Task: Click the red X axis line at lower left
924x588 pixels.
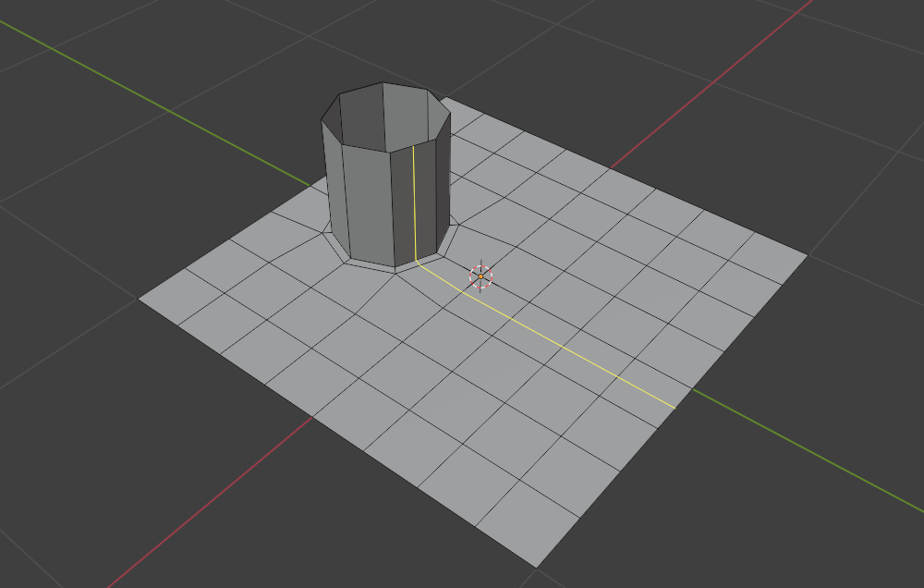Action: tap(209, 503)
